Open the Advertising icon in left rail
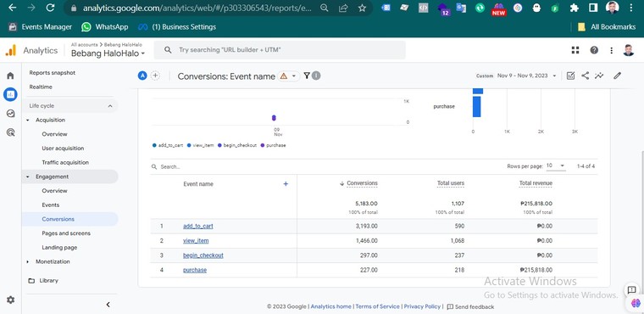Screen dimensions: 644x314 11,132
